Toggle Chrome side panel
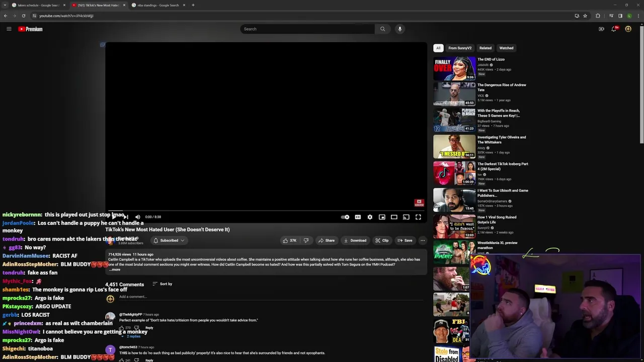Screen dimensions: 644x362 pos(620,16)
